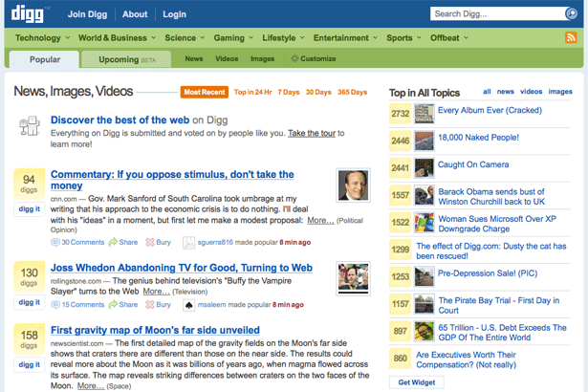The width and height of the screenshot is (588, 392).
Task: Click the Digg mascot icon beside Discover
Action: 30,125
